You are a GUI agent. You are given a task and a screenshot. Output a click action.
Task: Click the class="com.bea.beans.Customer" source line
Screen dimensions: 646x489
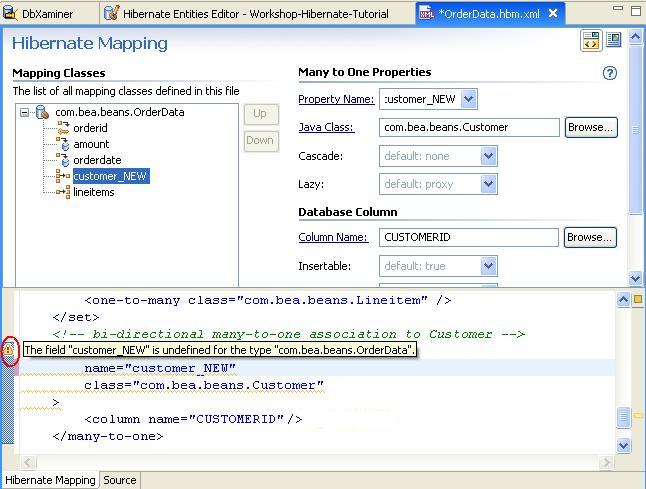204,385
